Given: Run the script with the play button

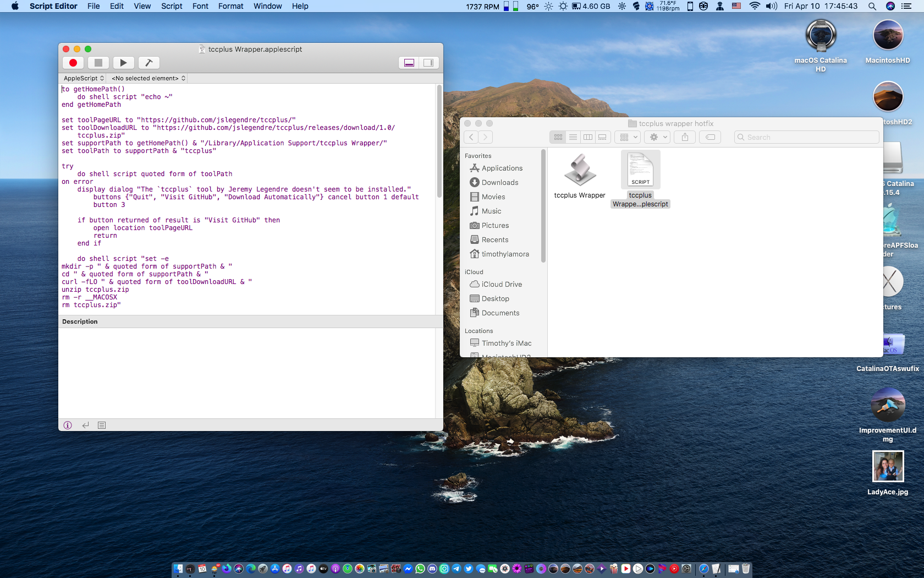Looking at the screenshot, I should tap(124, 63).
